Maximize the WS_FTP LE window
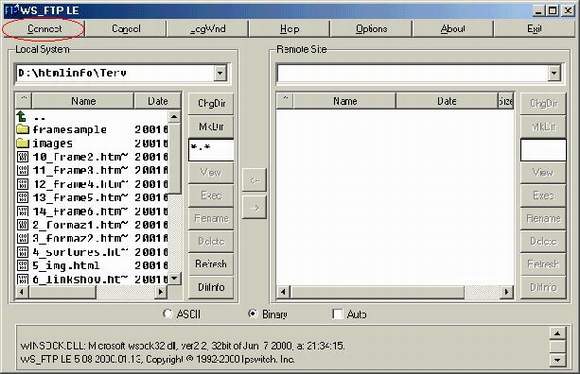The image size is (580, 374). 552,11
